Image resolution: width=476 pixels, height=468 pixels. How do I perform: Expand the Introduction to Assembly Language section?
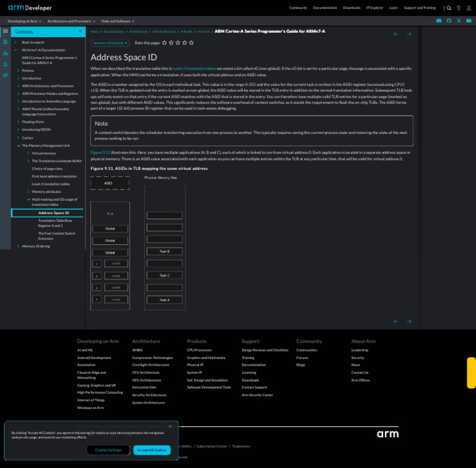coord(19,101)
